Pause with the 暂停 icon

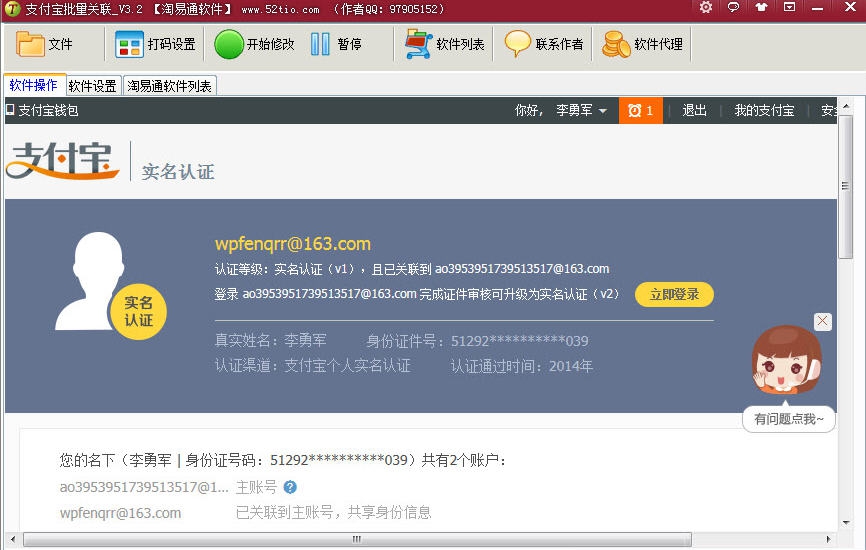pyautogui.click(x=320, y=44)
